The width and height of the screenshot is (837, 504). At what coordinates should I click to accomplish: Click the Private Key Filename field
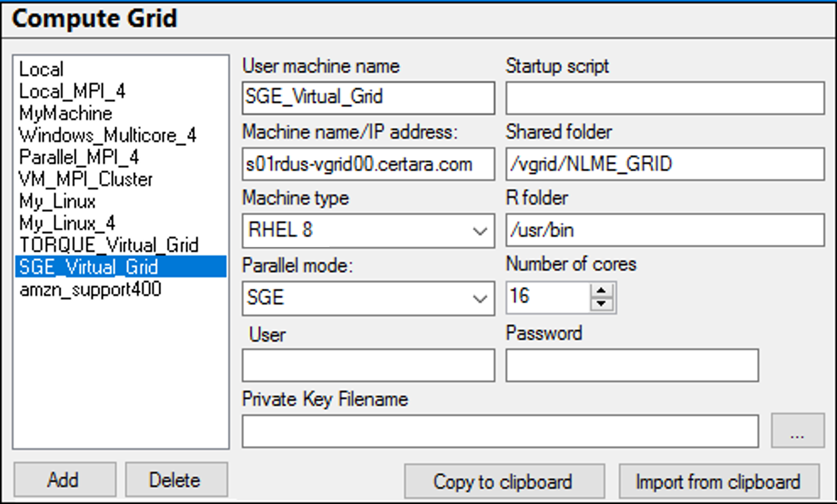[500, 431]
